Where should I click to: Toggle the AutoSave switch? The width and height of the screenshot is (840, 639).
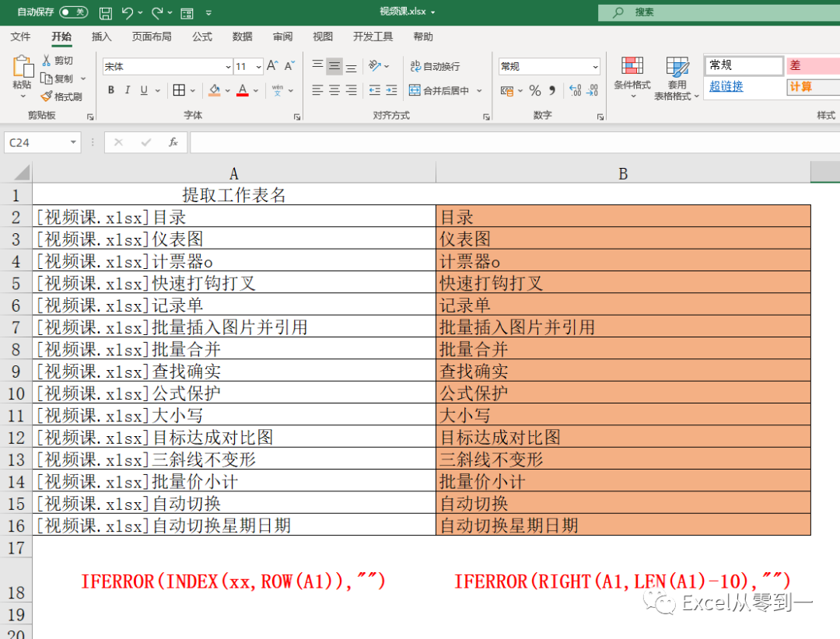click(x=73, y=12)
